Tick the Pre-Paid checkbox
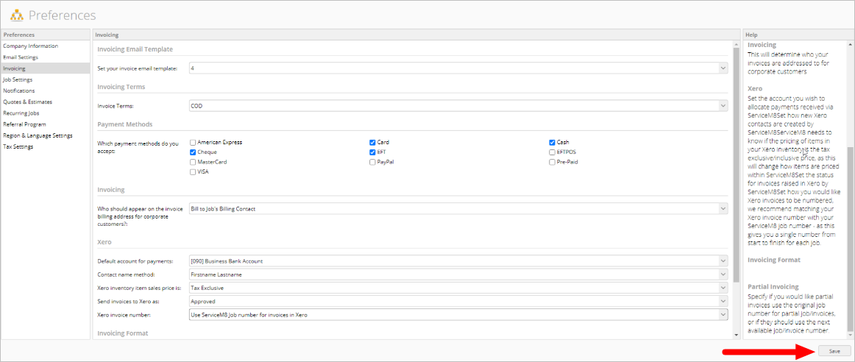The image size is (855, 362). coord(552,162)
